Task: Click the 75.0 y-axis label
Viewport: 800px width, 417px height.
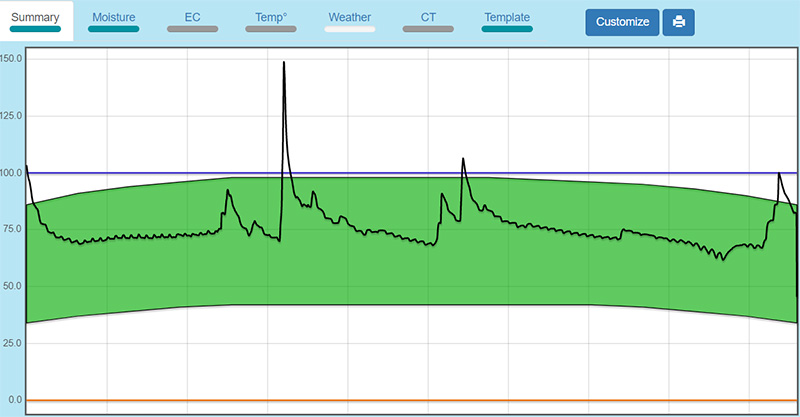Action: click(x=13, y=229)
